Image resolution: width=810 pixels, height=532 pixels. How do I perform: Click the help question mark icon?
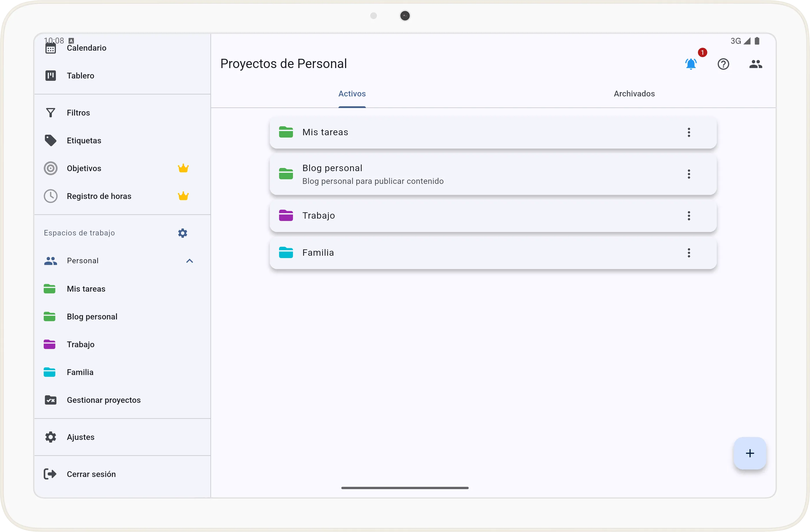(723, 64)
